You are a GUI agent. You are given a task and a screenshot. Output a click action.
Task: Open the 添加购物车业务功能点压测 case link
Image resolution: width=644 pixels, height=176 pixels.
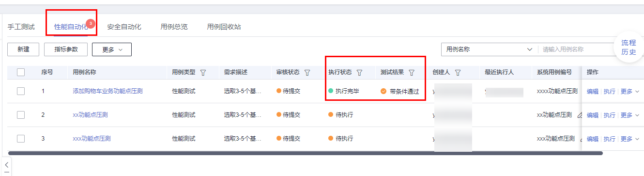pyautogui.click(x=107, y=91)
